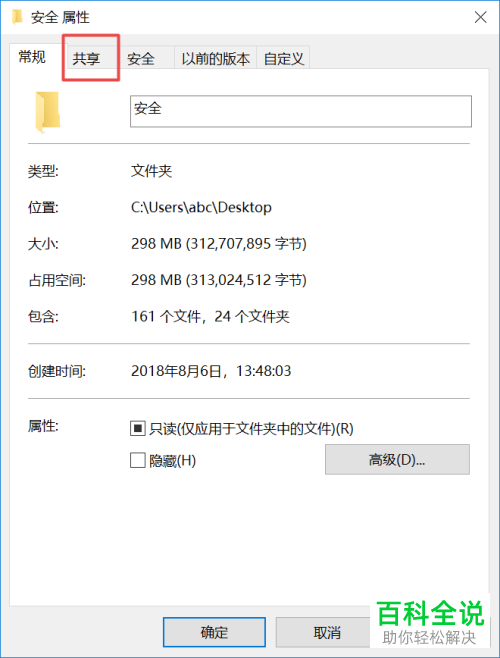Open the 共享 tab
500x658 pixels.
coord(86,59)
